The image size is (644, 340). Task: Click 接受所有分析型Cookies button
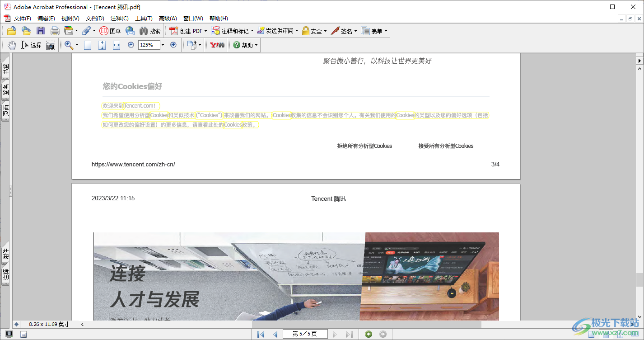click(446, 146)
